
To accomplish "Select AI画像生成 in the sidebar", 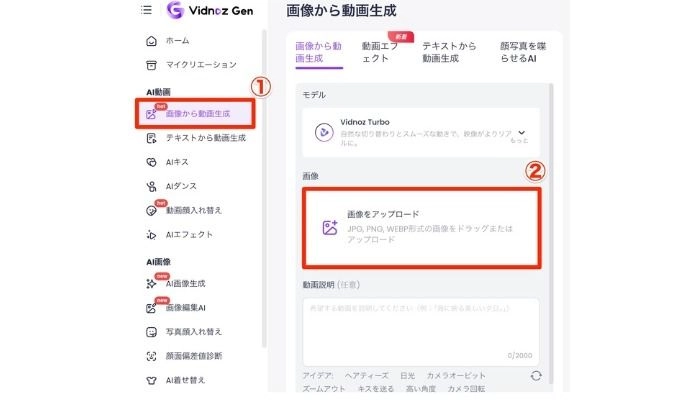I will [186, 283].
